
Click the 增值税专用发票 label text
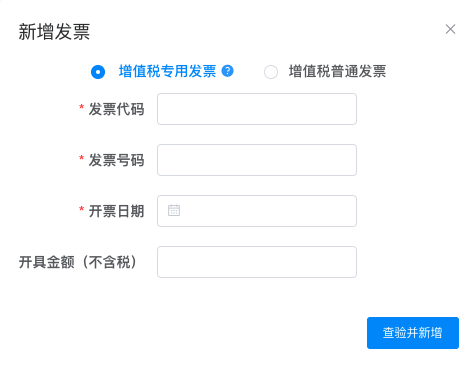pyautogui.click(x=167, y=71)
